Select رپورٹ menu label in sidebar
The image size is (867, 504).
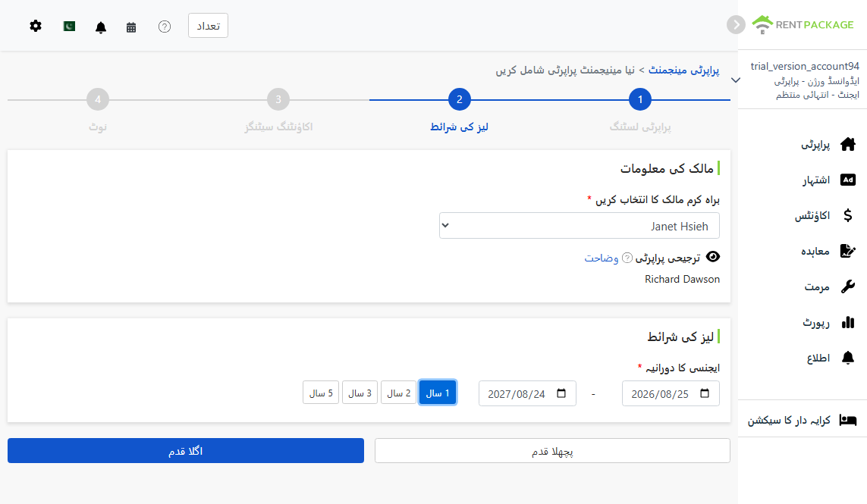816,323
